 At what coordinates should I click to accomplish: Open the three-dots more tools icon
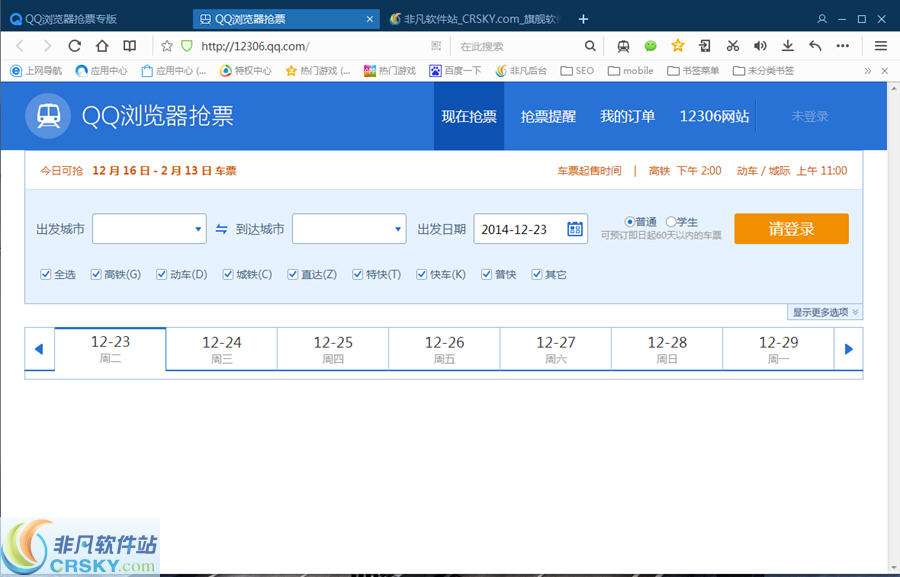[843, 46]
